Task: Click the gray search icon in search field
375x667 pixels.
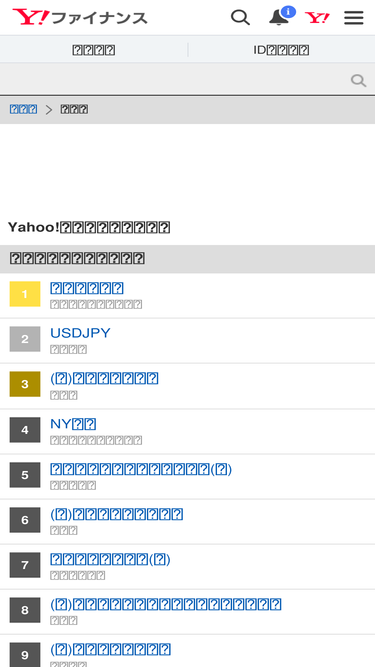Action: (358, 80)
